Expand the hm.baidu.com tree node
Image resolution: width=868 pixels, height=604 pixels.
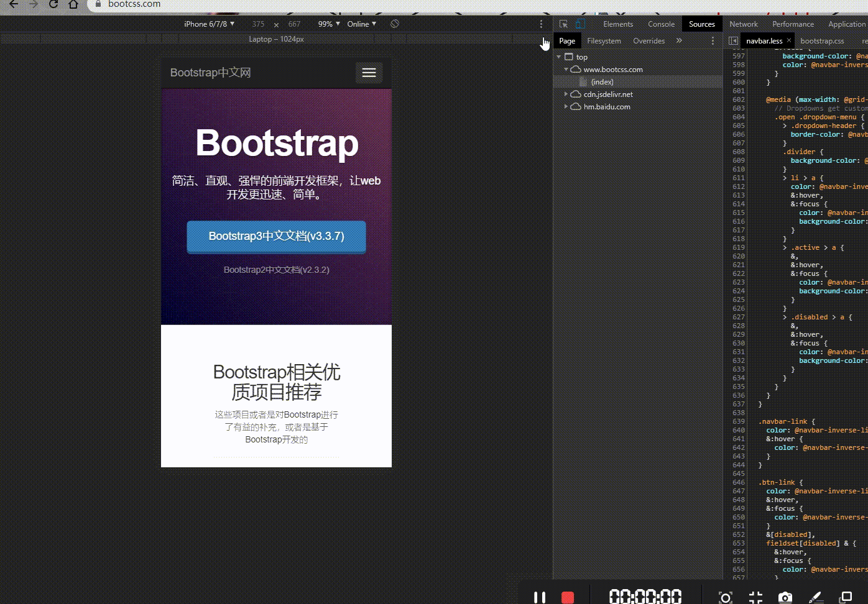click(566, 106)
